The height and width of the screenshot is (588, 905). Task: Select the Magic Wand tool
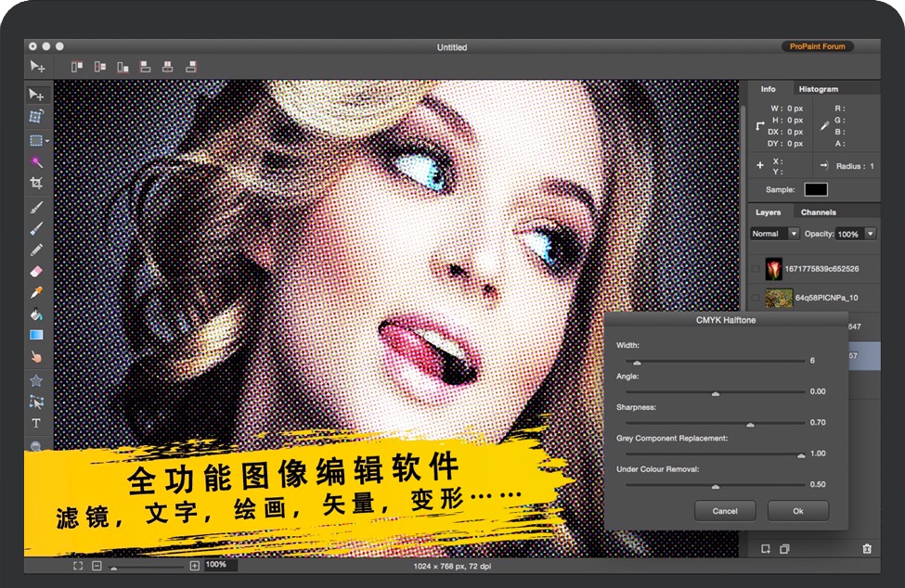click(36, 161)
